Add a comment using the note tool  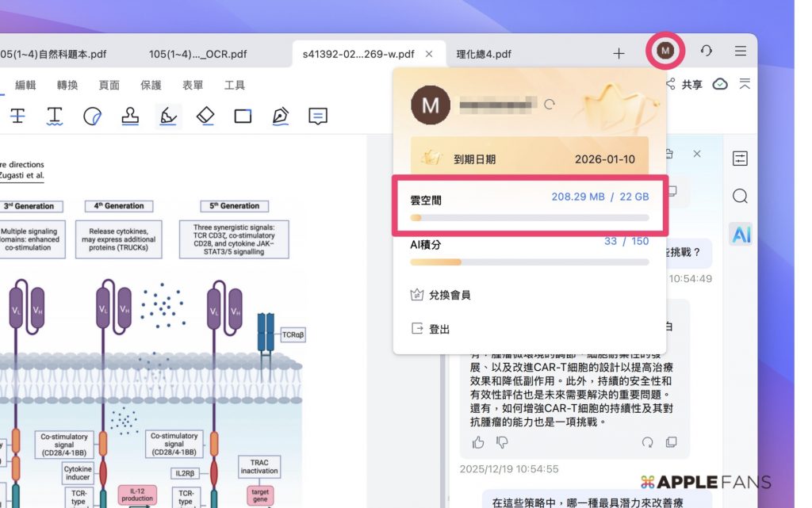(317, 116)
